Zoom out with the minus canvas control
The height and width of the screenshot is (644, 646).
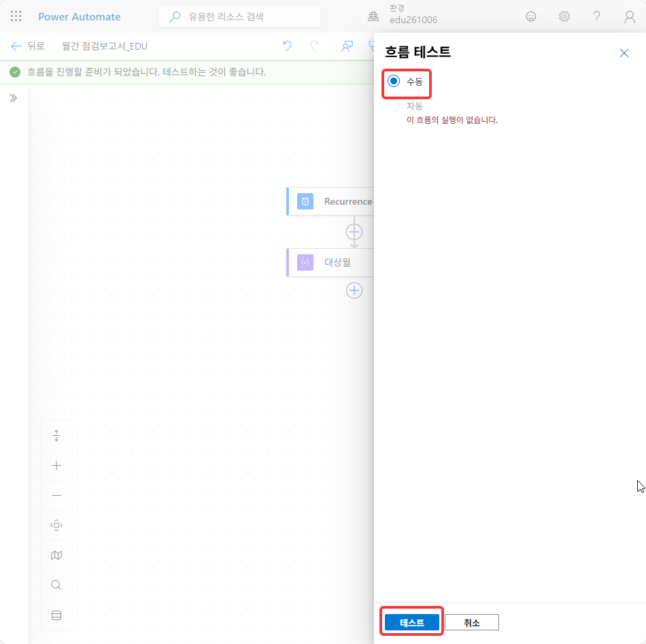[56, 495]
